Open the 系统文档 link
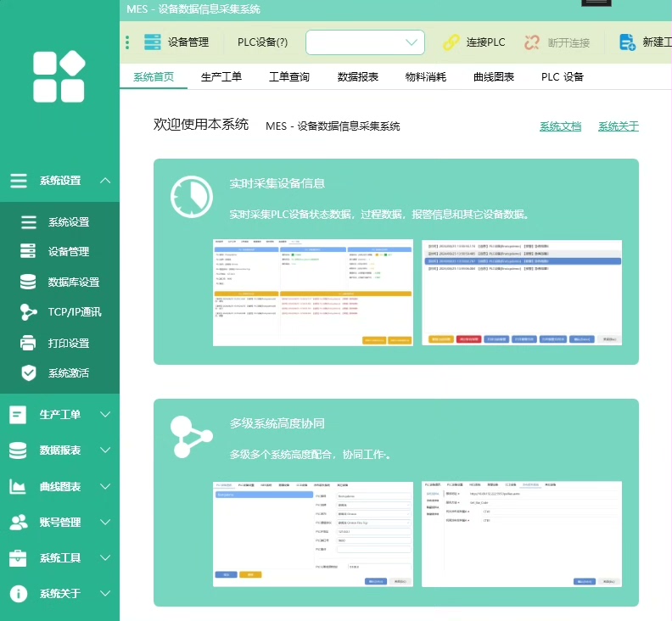 (x=560, y=126)
